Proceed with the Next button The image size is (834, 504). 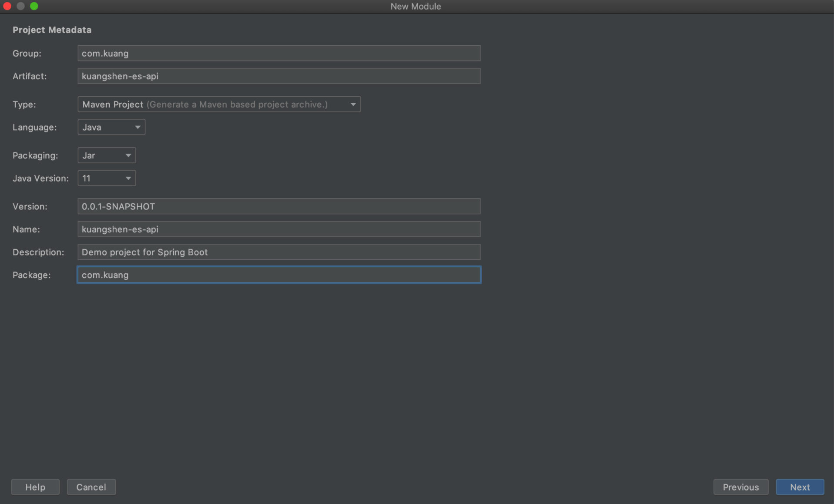(x=800, y=487)
